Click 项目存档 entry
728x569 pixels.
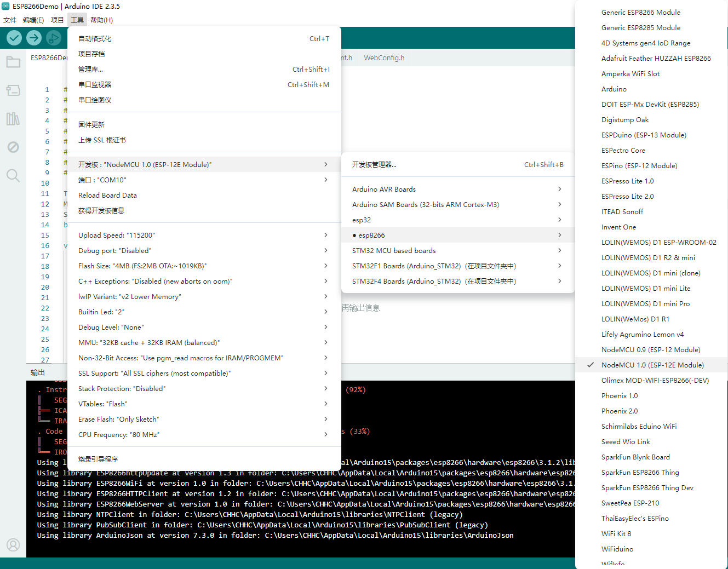(204, 54)
